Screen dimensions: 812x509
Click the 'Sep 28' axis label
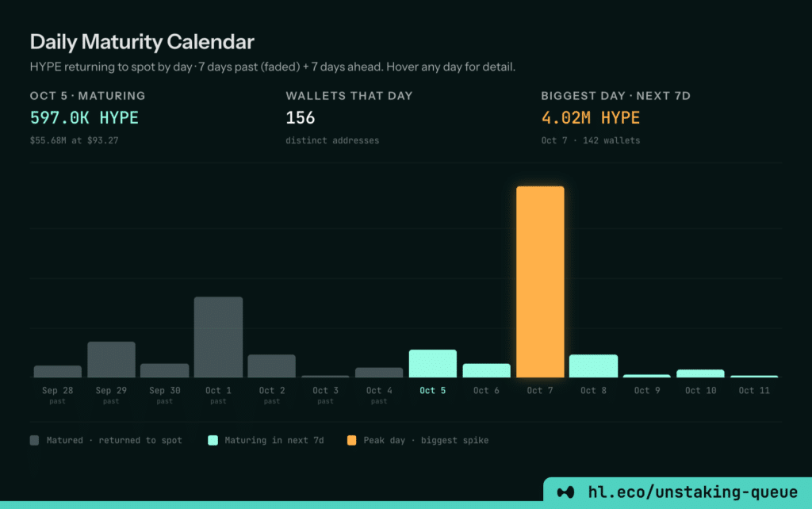tap(57, 390)
